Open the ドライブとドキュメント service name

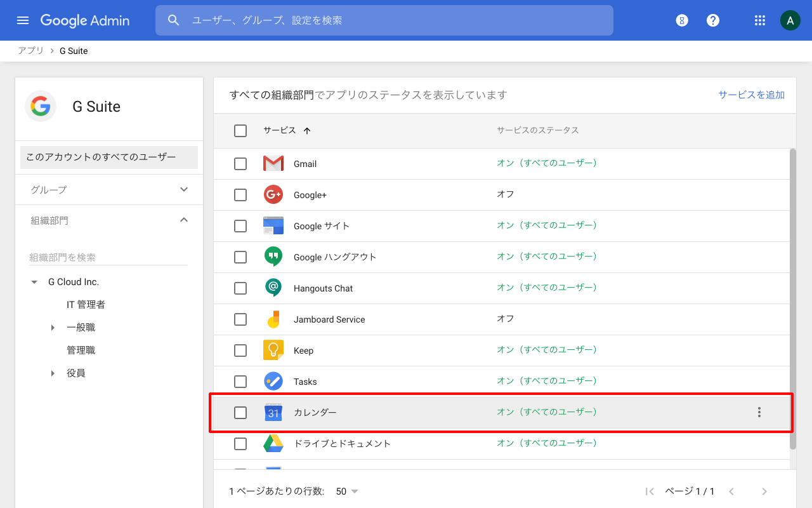(x=342, y=444)
